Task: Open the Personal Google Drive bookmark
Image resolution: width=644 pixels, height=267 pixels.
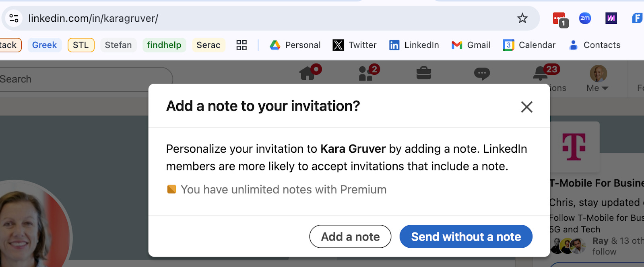Action: click(295, 45)
